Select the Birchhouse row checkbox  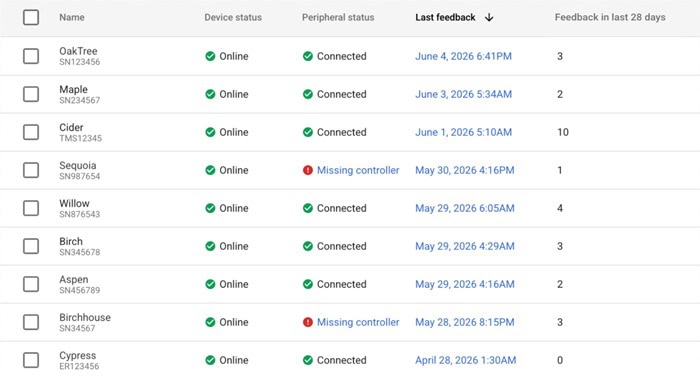click(31, 322)
